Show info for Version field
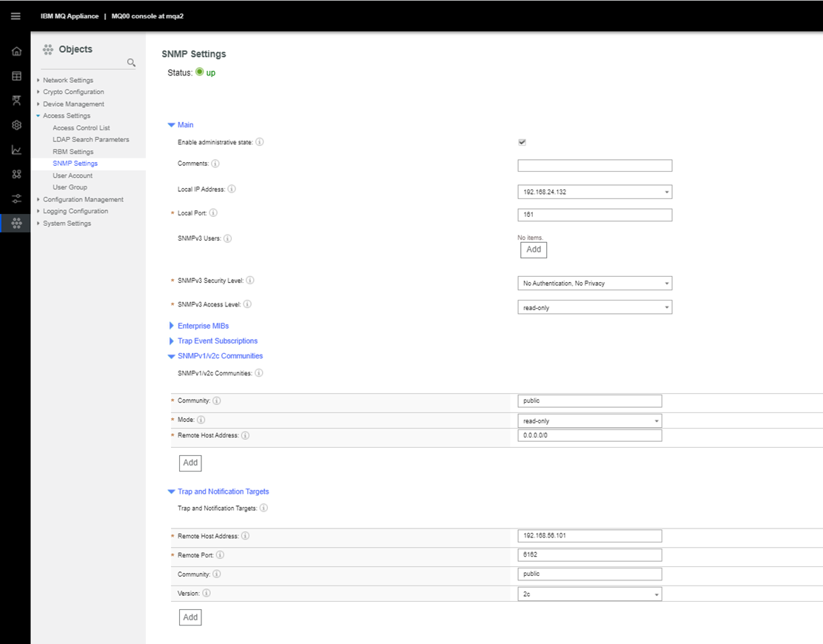Screen dimensions: 823x644 (x=206, y=593)
